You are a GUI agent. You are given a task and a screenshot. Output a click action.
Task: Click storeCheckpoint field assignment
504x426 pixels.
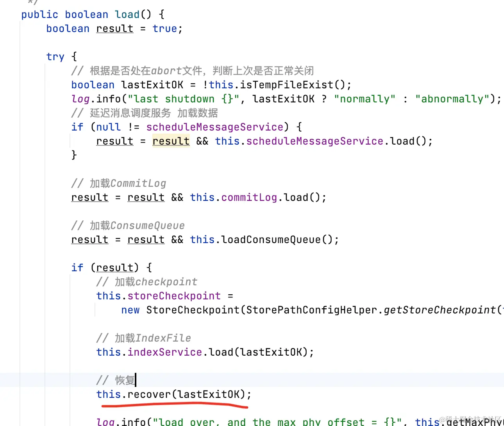pos(174,296)
